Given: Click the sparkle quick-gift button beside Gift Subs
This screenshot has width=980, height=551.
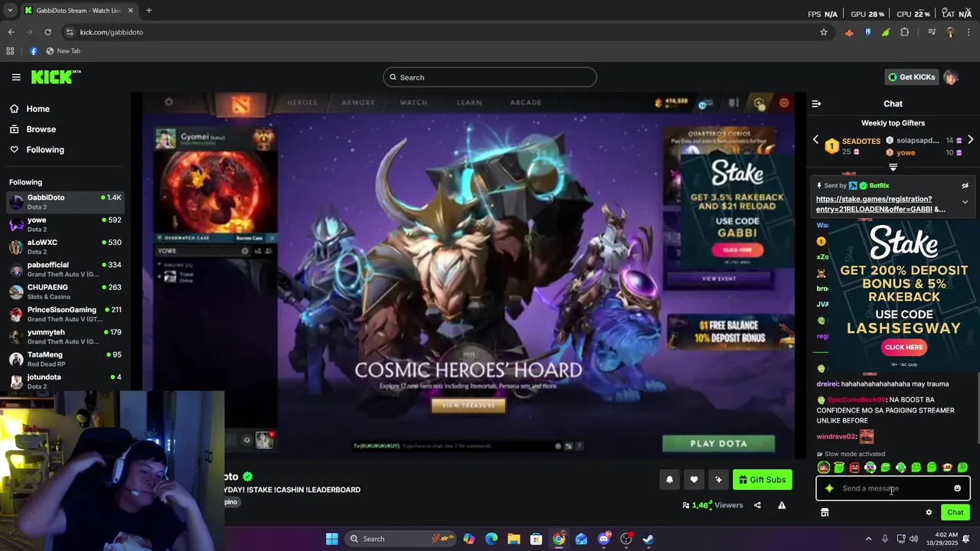Looking at the screenshot, I should [x=718, y=480].
